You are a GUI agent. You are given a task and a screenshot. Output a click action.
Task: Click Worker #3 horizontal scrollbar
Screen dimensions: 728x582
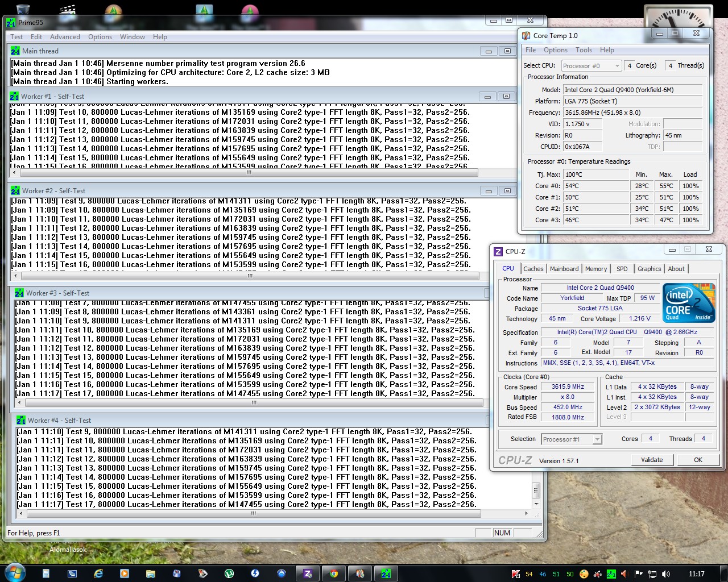254,402
